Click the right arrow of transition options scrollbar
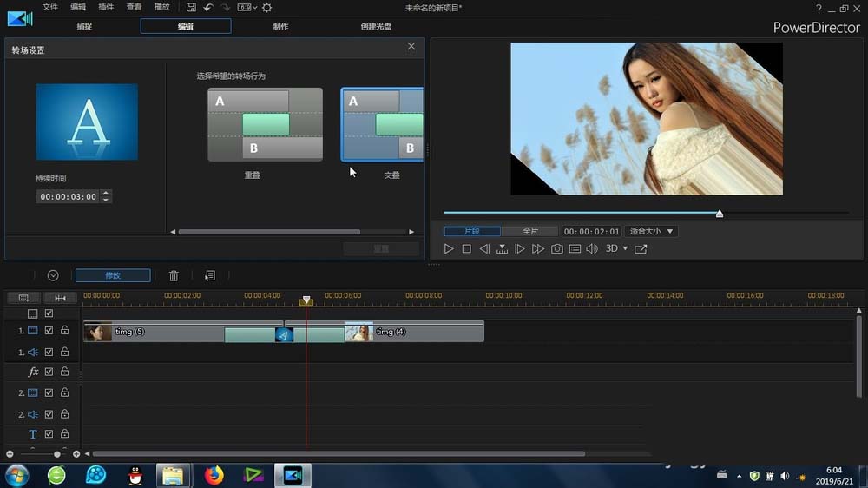 pos(411,232)
